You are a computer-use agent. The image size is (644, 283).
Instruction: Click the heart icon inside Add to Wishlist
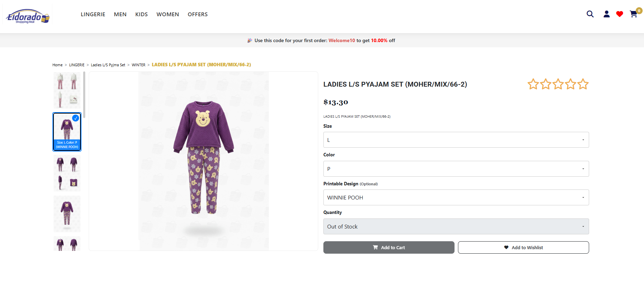point(506,247)
